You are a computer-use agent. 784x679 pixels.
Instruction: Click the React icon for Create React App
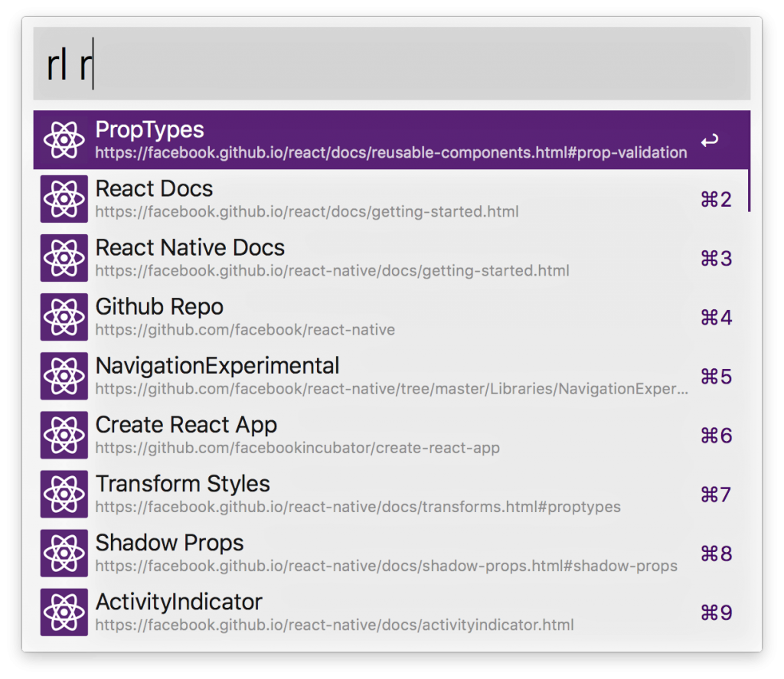tap(64, 435)
